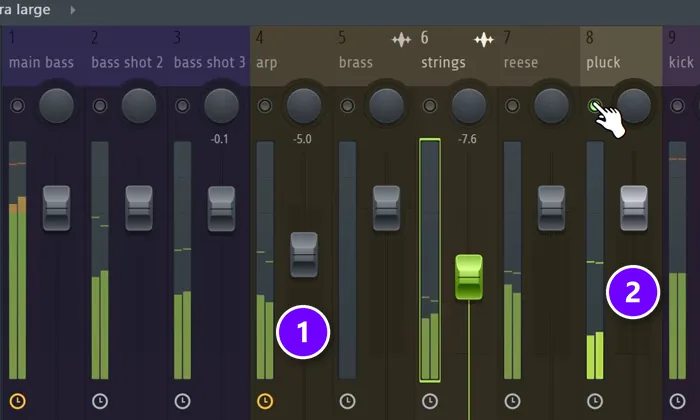Click the pan knob on bass shot 2 track
Viewport: 700px width, 420px height.
139,106
